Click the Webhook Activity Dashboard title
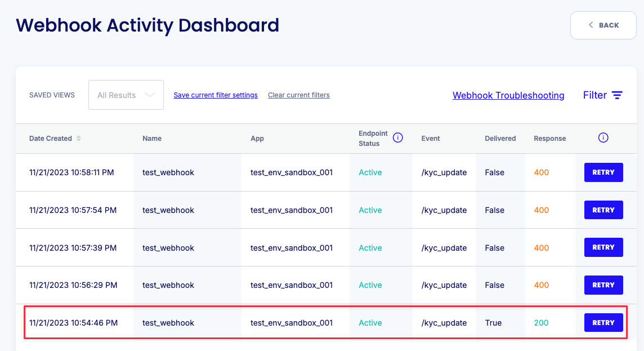The height and width of the screenshot is (351, 644). [x=147, y=25]
